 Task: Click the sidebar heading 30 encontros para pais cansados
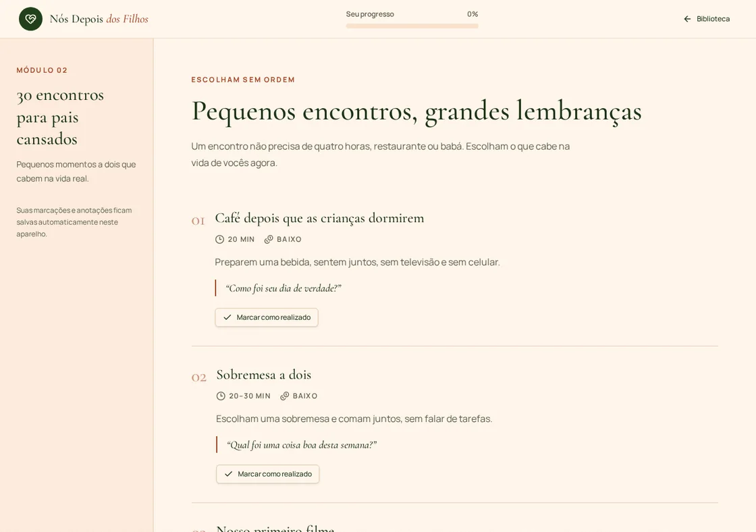[x=60, y=117]
